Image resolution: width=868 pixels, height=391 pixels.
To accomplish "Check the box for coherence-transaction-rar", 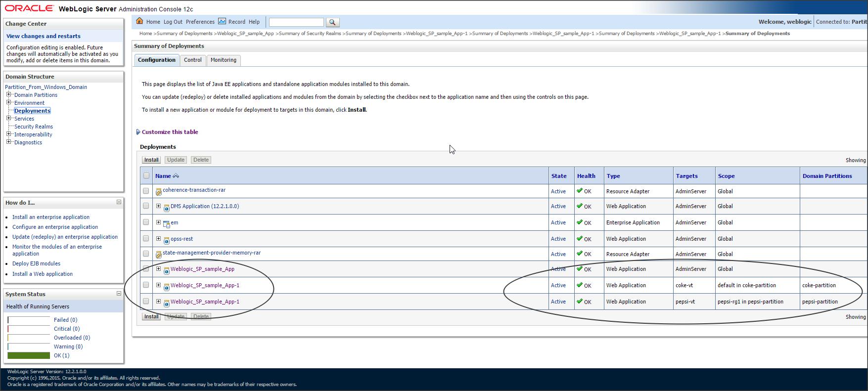I will pos(146,191).
